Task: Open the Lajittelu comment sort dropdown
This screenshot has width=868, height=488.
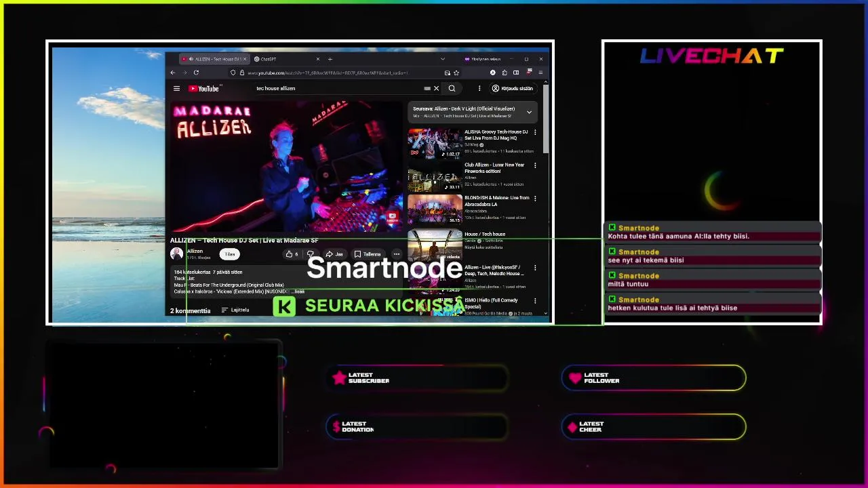Action: (235, 310)
